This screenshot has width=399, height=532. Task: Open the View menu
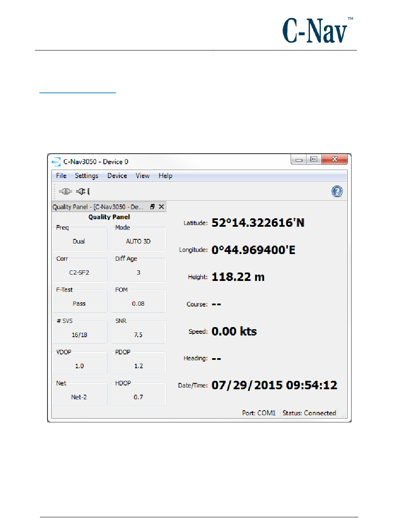tap(142, 176)
